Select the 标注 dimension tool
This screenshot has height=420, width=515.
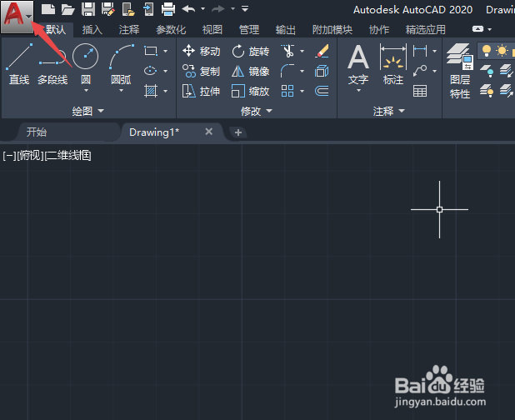(x=393, y=64)
